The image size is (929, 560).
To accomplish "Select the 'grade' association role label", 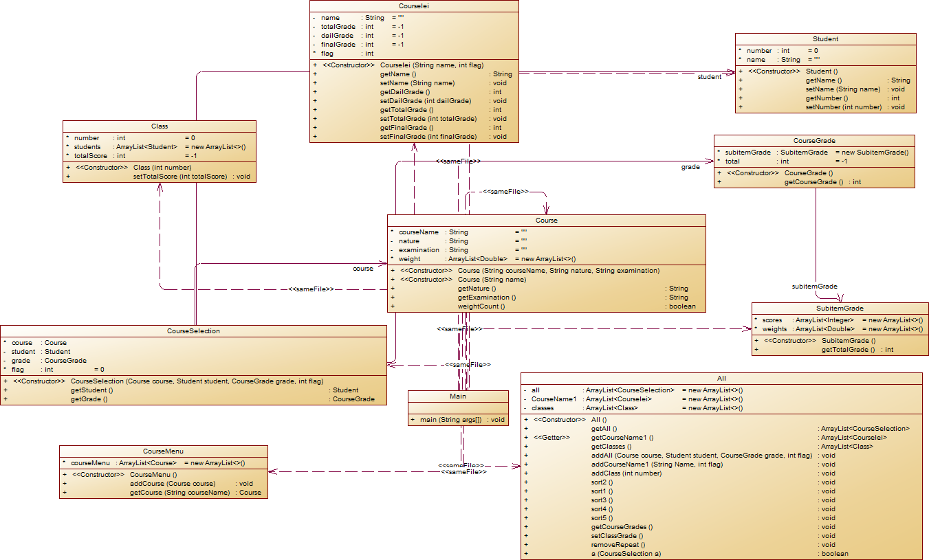I will coord(690,167).
